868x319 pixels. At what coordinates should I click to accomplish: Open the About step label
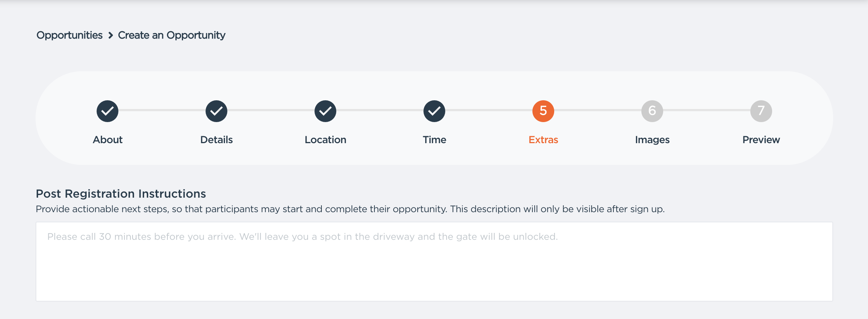coord(108,140)
